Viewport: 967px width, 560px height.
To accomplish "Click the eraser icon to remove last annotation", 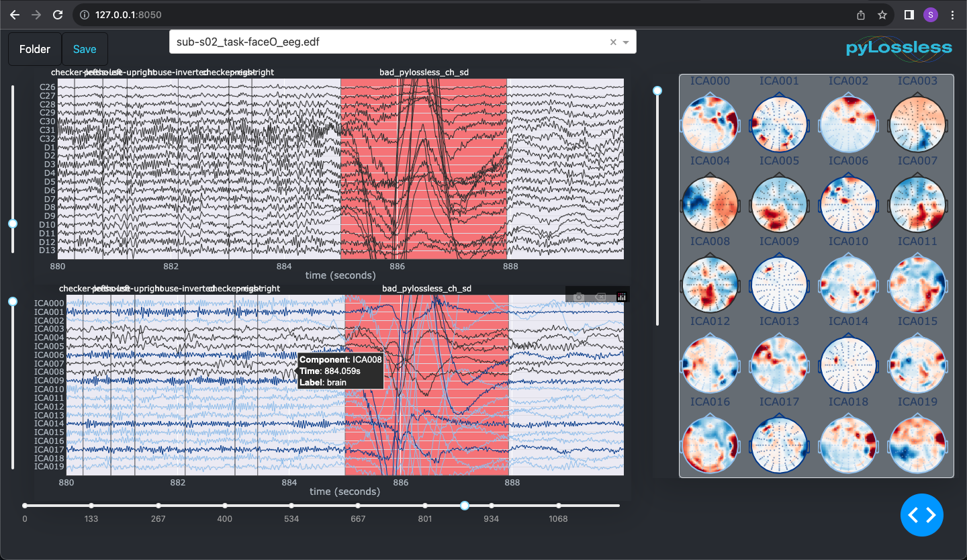I will [x=600, y=296].
